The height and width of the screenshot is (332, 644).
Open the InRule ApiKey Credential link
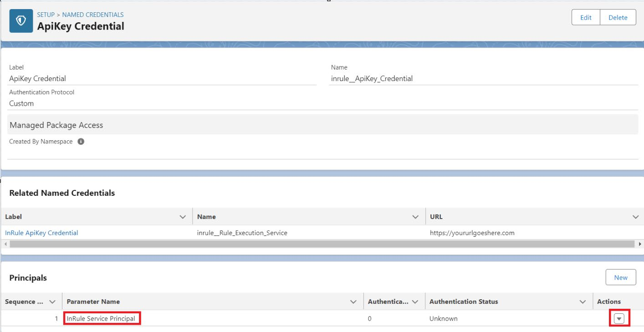coord(41,233)
